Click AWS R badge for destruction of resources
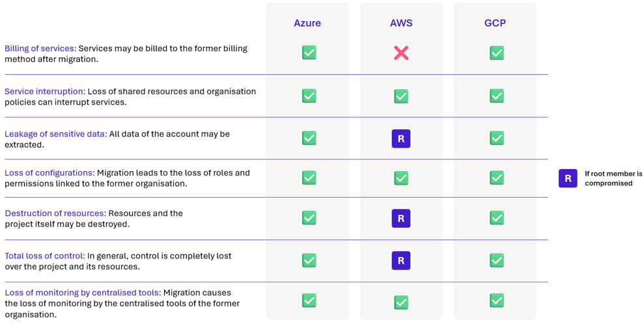This screenshot has width=644, height=324. tap(401, 219)
